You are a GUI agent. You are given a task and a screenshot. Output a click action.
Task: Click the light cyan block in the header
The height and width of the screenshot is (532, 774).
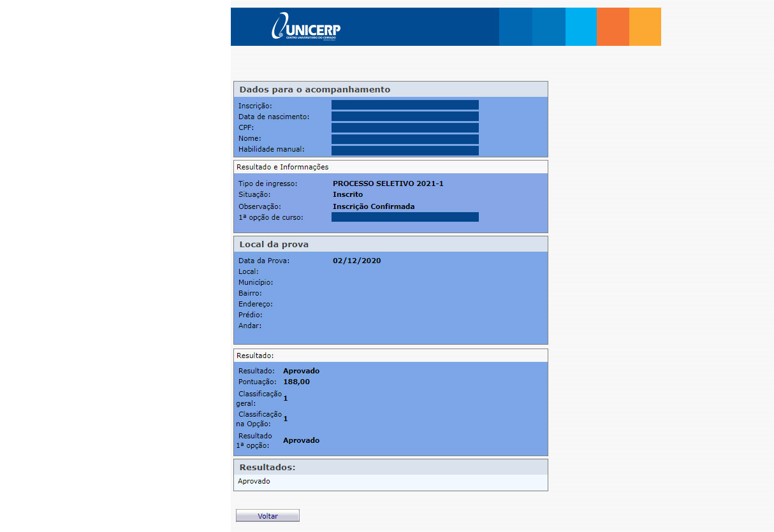tap(581, 27)
